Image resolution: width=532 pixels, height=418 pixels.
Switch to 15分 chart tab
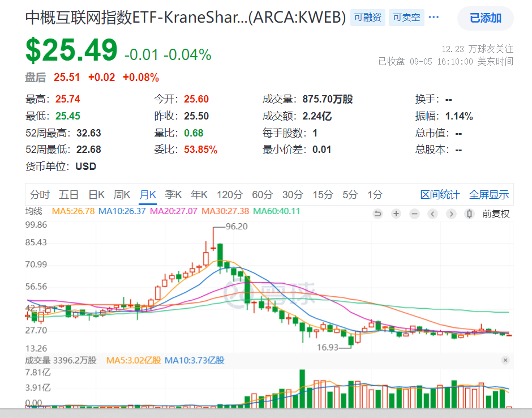coord(323,195)
